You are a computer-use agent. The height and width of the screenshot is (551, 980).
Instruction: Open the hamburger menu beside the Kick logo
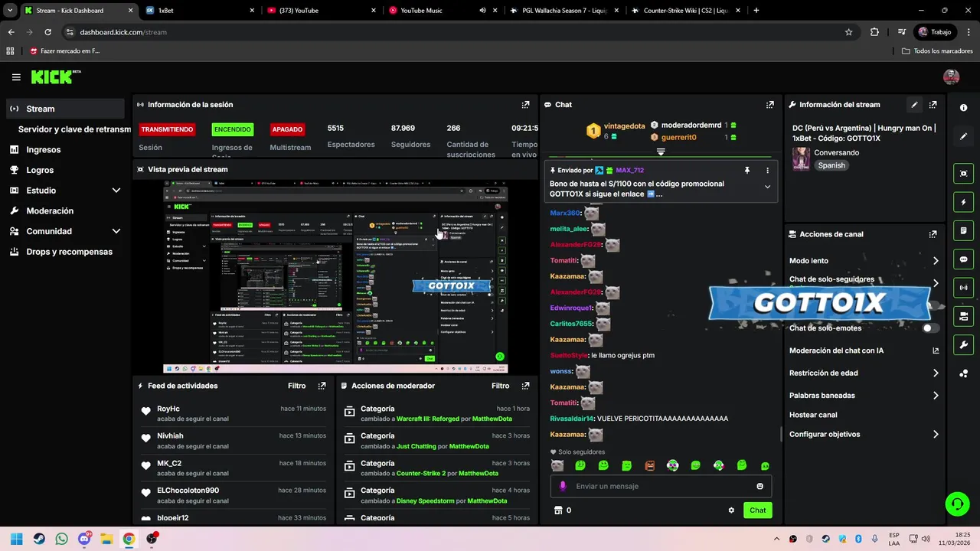pyautogui.click(x=16, y=77)
